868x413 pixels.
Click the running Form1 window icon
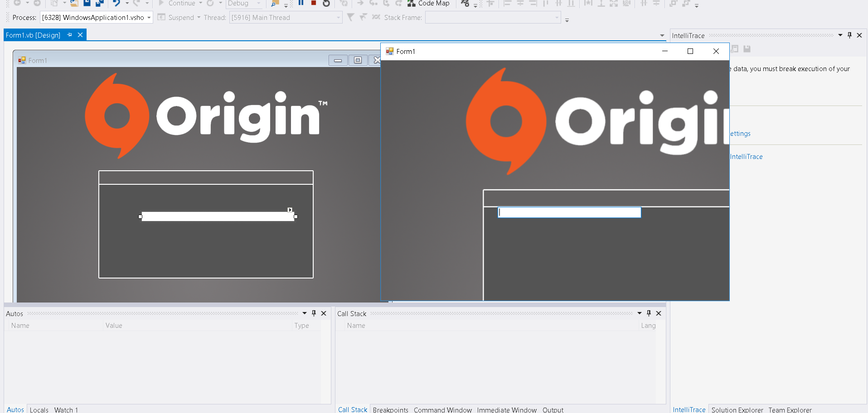389,51
